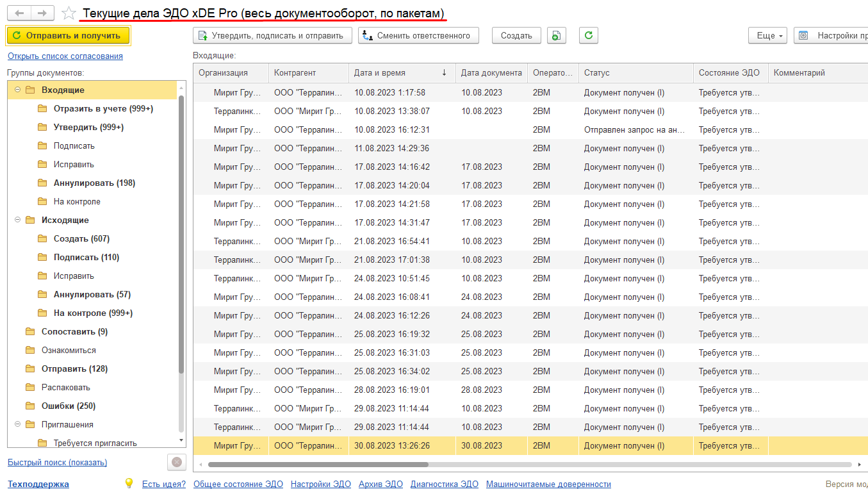
Task: Click the light bulb idea icon
Action: point(129,484)
